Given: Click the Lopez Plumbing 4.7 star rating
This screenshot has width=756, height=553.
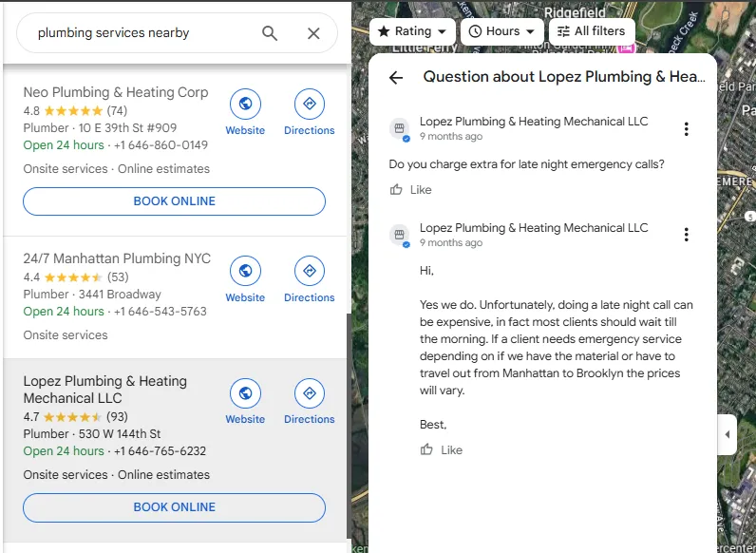Looking at the screenshot, I should 74,417.
